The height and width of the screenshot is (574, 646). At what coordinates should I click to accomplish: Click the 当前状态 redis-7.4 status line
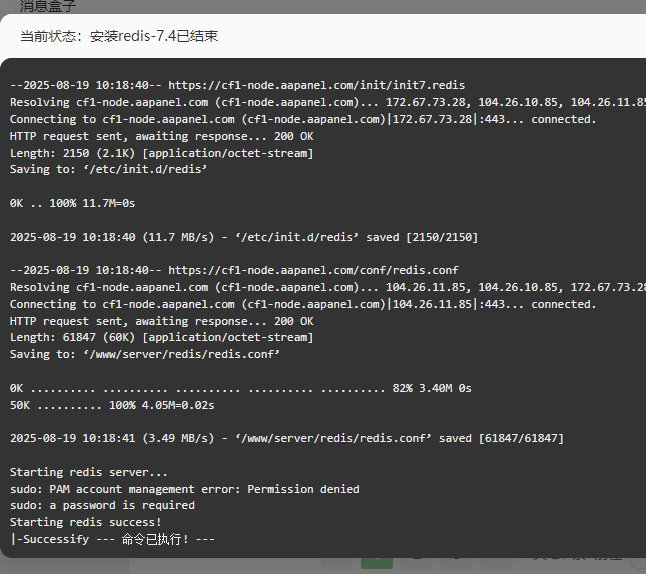point(119,36)
